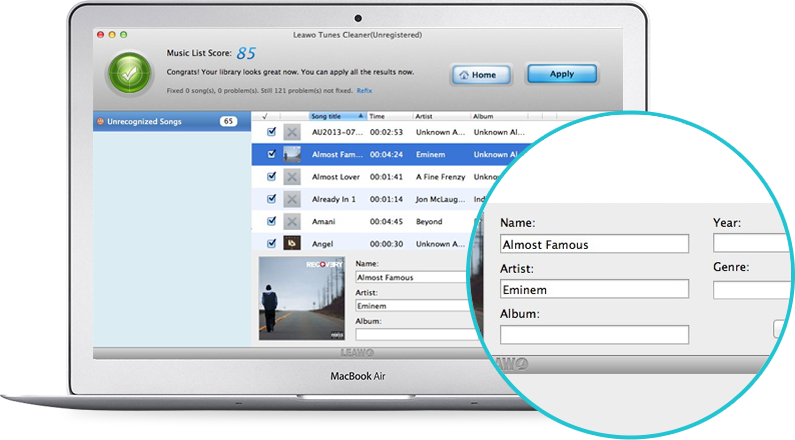Click the A Fine Frenzy artist cell
This screenshot has width=795, height=440.
440,177
